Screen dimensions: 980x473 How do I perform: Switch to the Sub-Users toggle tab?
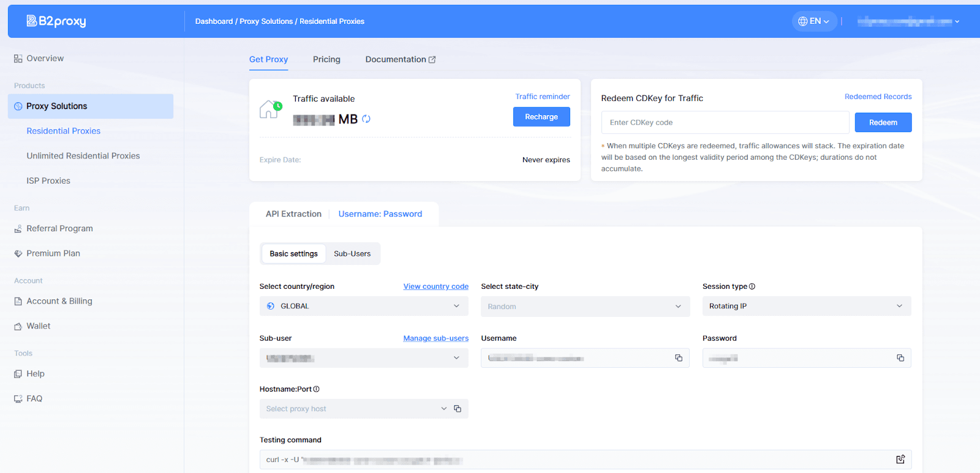352,254
